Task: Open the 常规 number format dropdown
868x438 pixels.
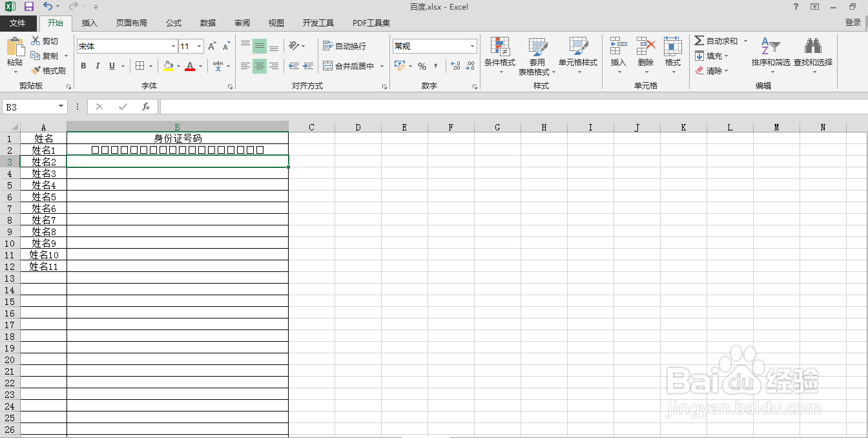Action: tap(473, 46)
